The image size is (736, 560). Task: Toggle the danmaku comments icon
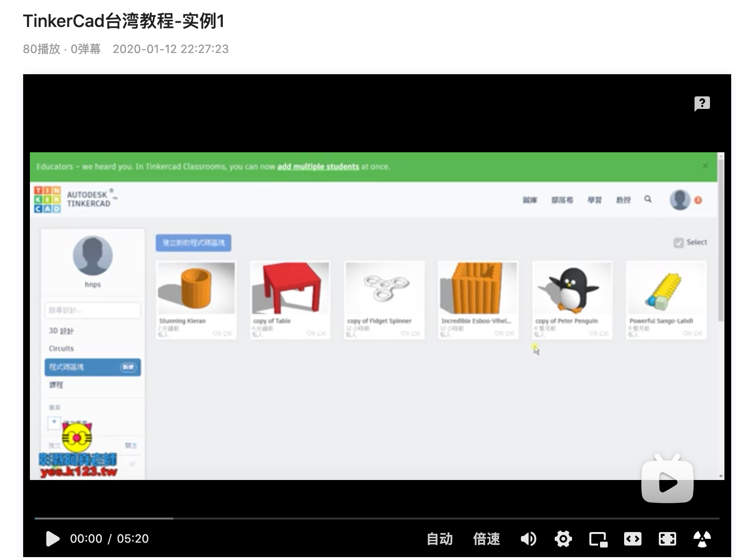702,539
